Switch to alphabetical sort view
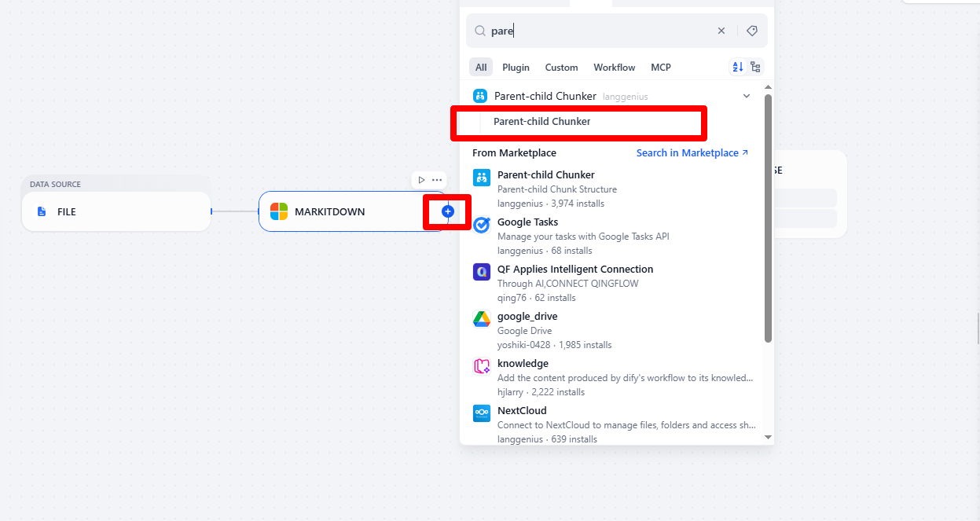The height and width of the screenshot is (521, 980). [737, 68]
